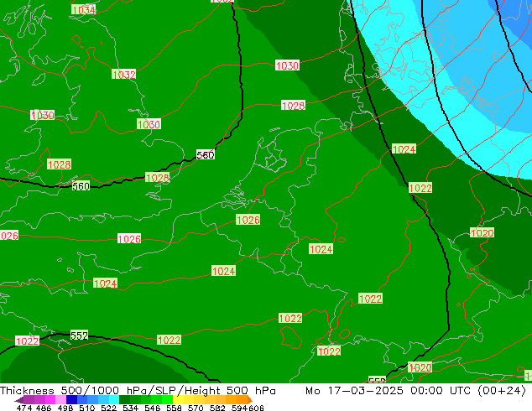The width and height of the screenshot is (532, 411).
Task: Click the 582 value on the legend
Action: click(217, 408)
